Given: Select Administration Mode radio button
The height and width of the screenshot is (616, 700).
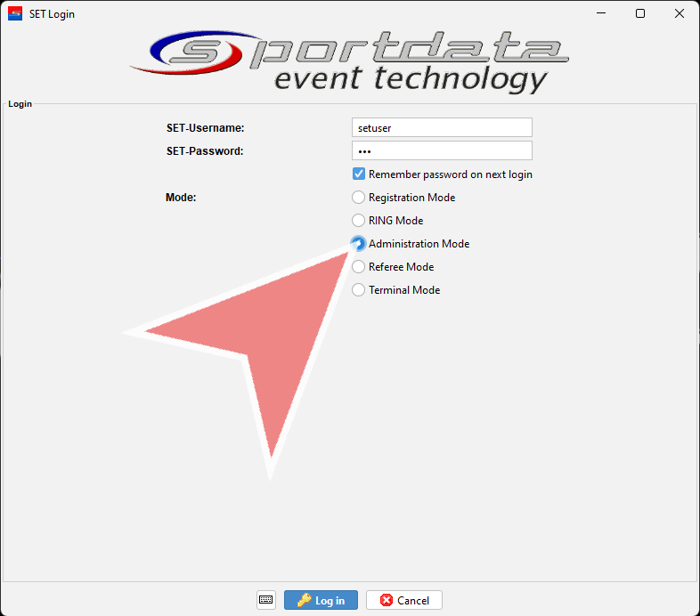Looking at the screenshot, I should click(359, 244).
